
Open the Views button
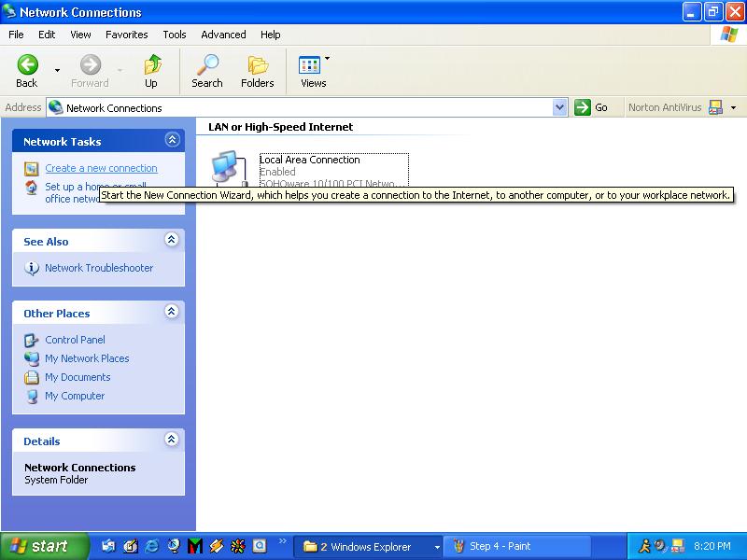313,71
